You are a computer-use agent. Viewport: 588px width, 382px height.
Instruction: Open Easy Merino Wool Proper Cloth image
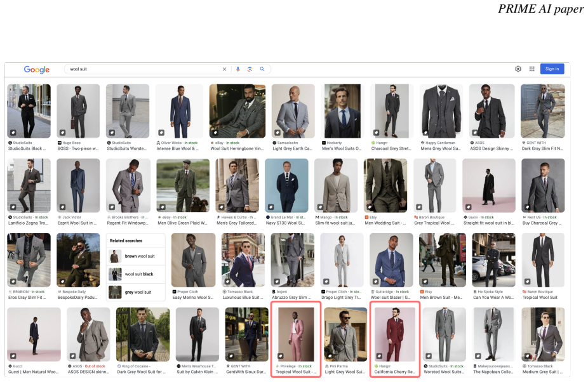click(x=194, y=260)
